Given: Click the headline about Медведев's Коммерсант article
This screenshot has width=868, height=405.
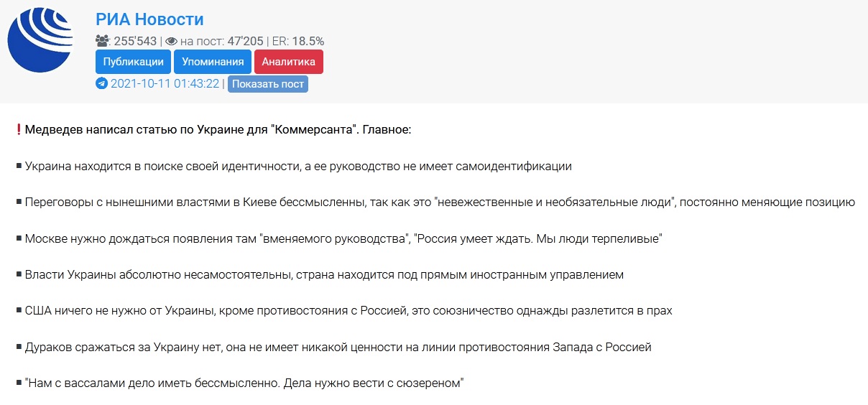Looking at the screenshot, I should coord(218,131).
